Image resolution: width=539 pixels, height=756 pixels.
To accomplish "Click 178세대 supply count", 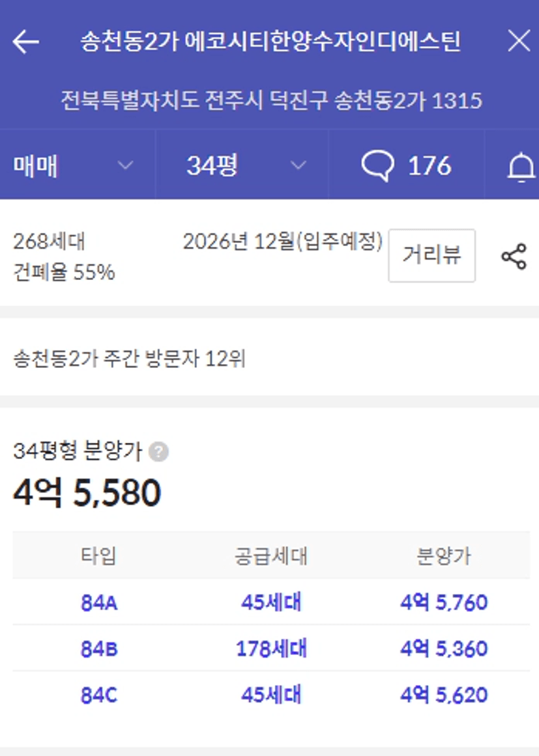I will pyautogui.click(x=271, y=649).
